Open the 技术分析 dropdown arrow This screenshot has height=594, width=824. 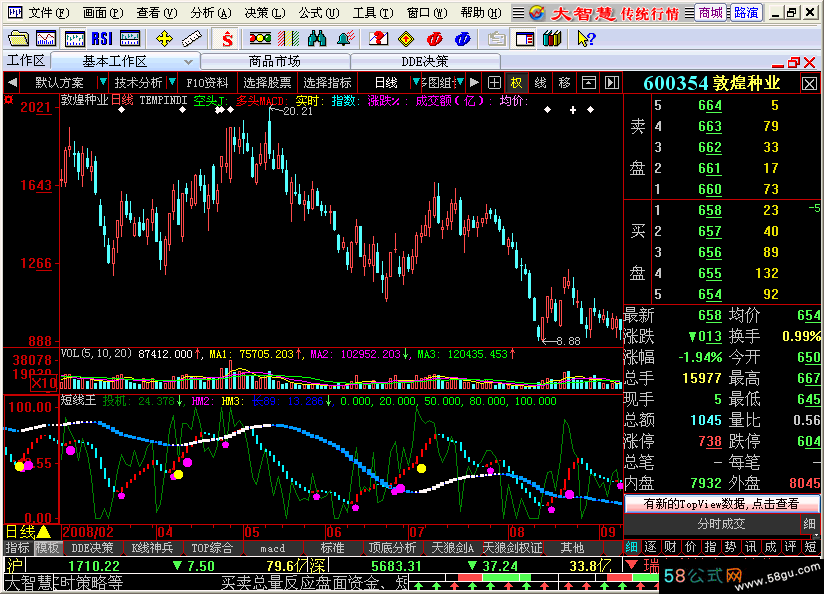click(x=171, y=83)
